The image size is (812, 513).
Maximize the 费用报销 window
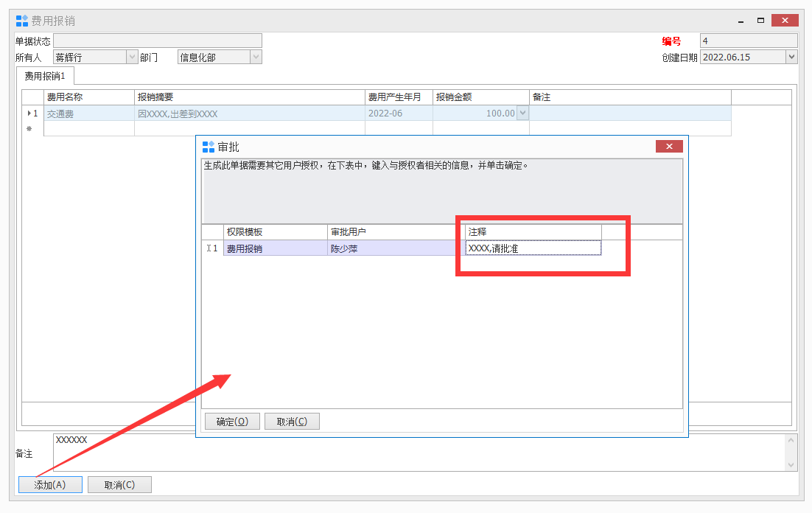[x=760, y=21]
